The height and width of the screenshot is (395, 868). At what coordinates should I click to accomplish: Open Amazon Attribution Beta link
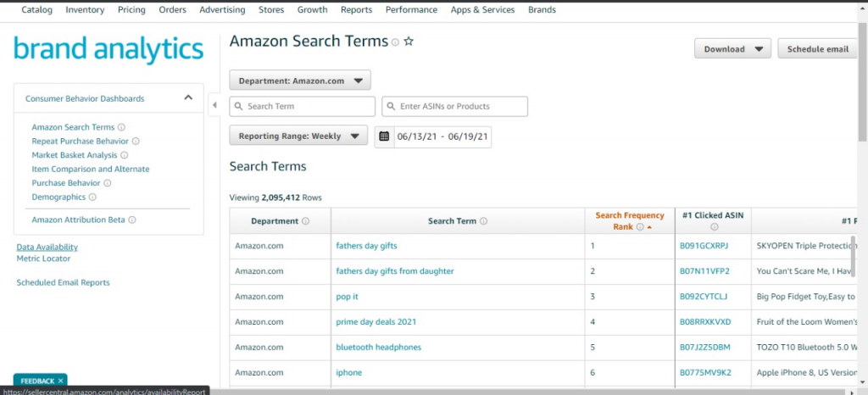click(79, 220)
